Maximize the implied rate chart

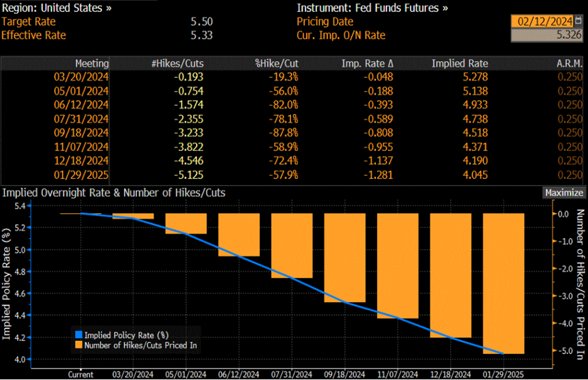click(564, 193)
